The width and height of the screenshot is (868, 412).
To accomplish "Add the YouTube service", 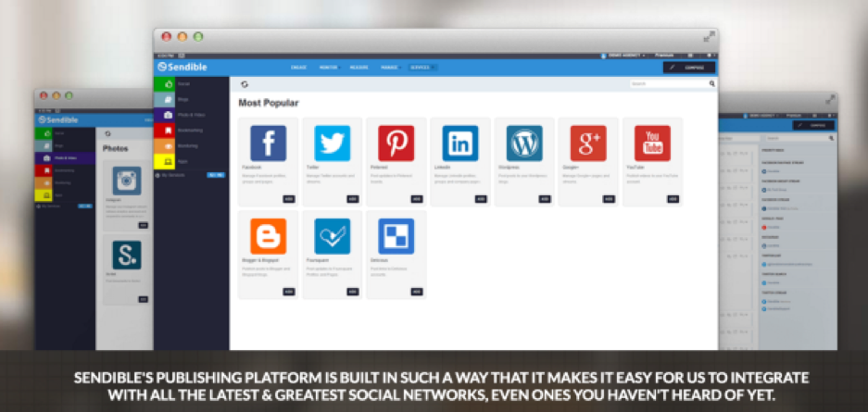I will pyautogui.click(x=673, y=198).
